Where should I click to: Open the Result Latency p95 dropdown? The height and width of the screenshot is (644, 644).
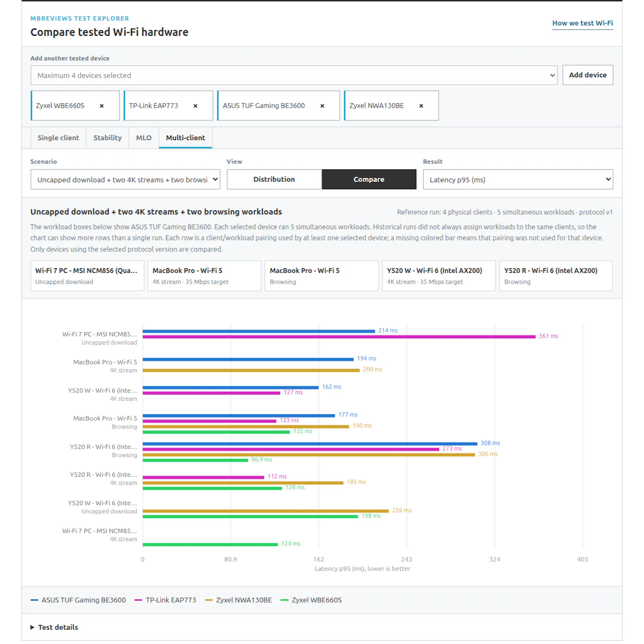518,179
